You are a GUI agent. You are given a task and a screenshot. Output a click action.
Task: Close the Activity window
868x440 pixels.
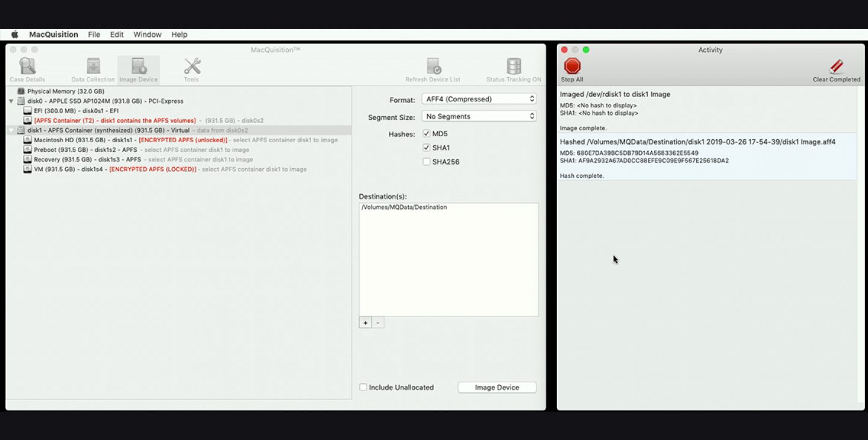pyautogui.click(x=564, y=49)
